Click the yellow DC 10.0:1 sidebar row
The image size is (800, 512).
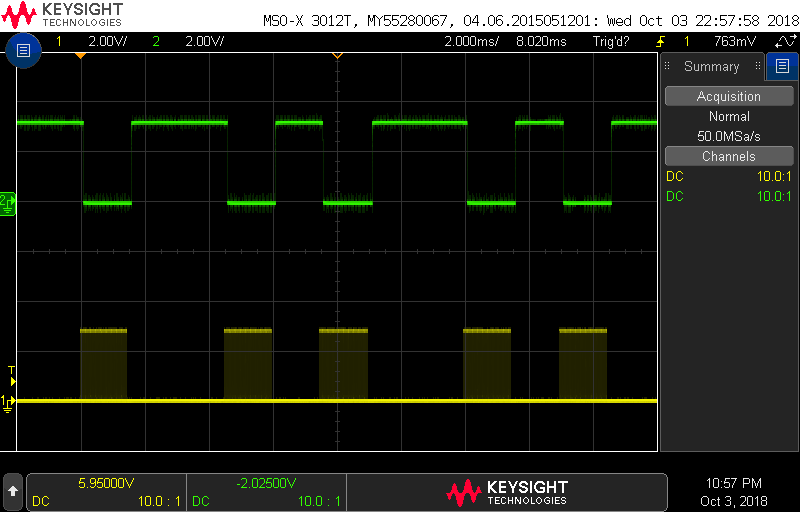(729, 176)
